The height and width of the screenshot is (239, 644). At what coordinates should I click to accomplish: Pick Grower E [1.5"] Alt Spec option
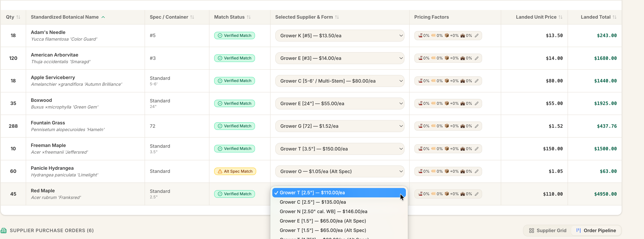pos(339,221)
